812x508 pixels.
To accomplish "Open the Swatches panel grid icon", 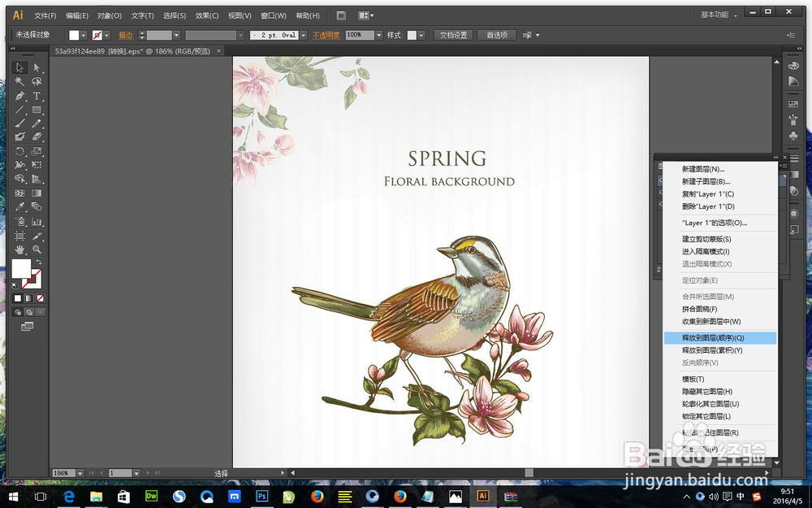I will click(793, 104).
